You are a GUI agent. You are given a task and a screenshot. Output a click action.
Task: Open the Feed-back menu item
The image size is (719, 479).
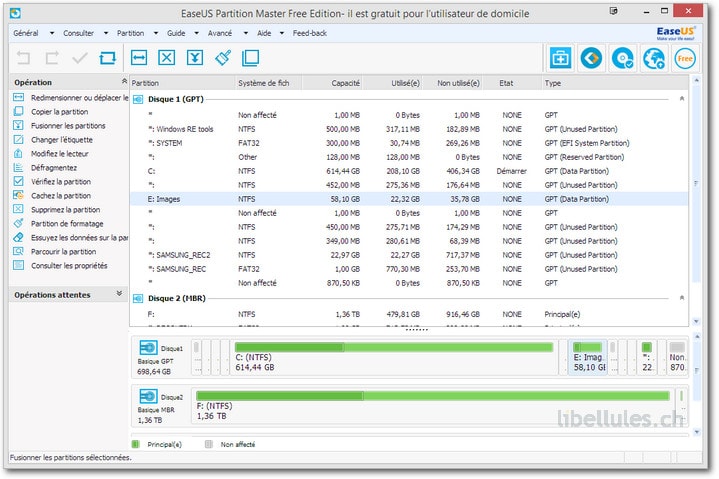tap(310, 33)
